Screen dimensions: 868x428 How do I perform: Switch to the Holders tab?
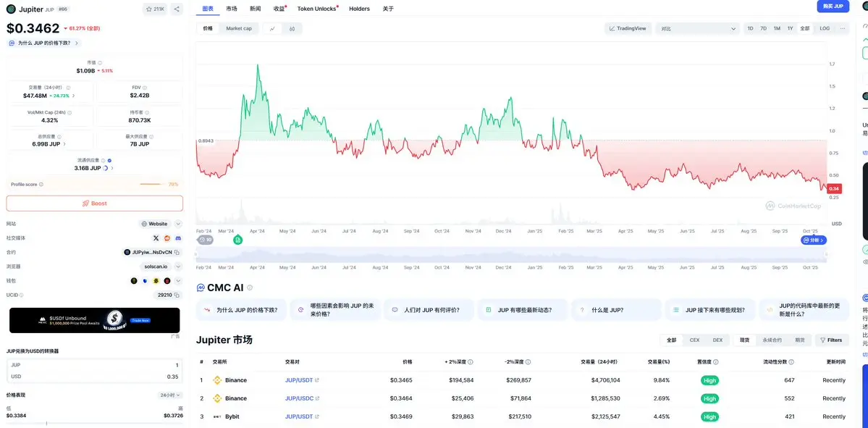(359, 9)
